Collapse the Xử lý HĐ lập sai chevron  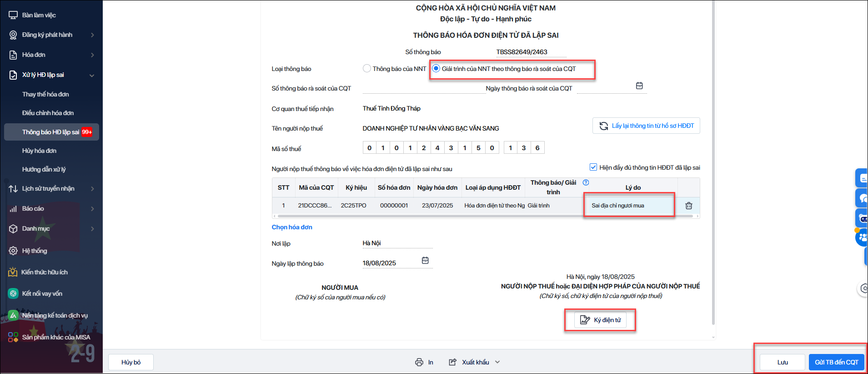92,76
